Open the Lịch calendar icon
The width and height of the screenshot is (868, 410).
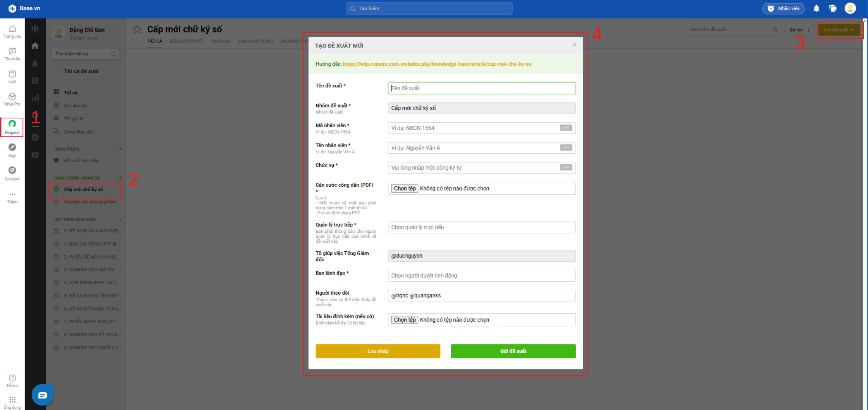(12, 76)
